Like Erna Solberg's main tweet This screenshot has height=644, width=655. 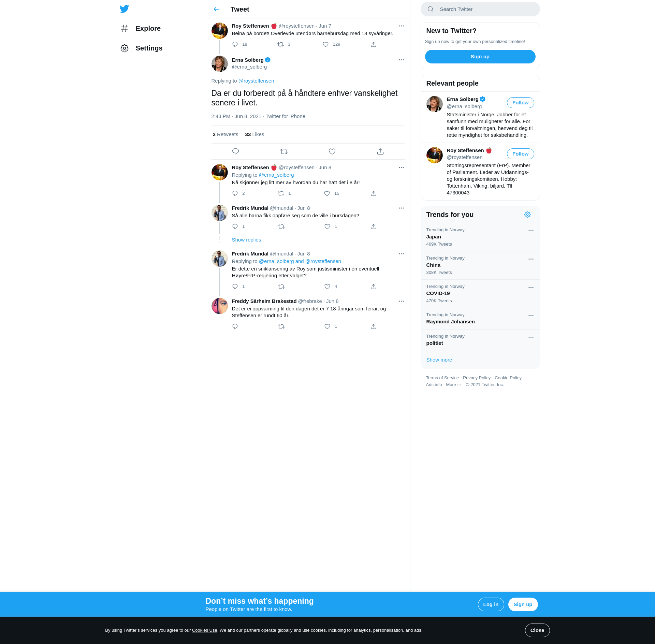point(332,151)
